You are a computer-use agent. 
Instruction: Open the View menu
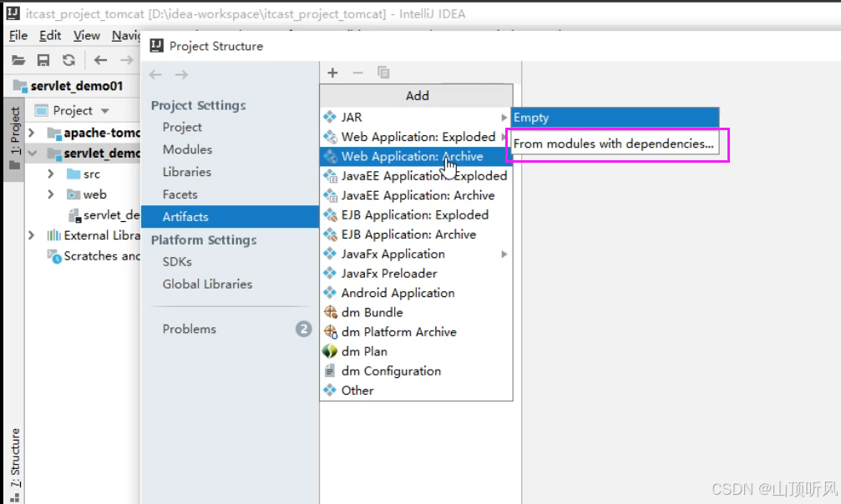click(x=86, y=35)
